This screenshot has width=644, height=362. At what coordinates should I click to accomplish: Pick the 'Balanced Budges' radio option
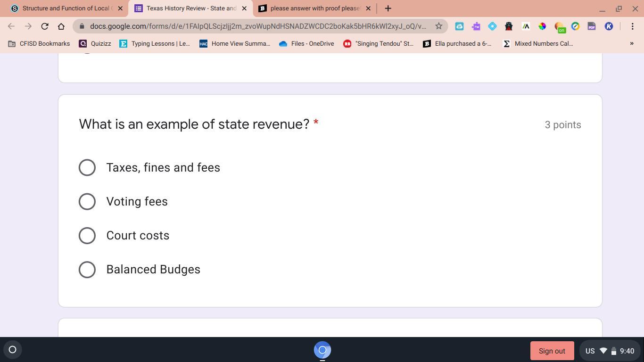click(87, 269)
